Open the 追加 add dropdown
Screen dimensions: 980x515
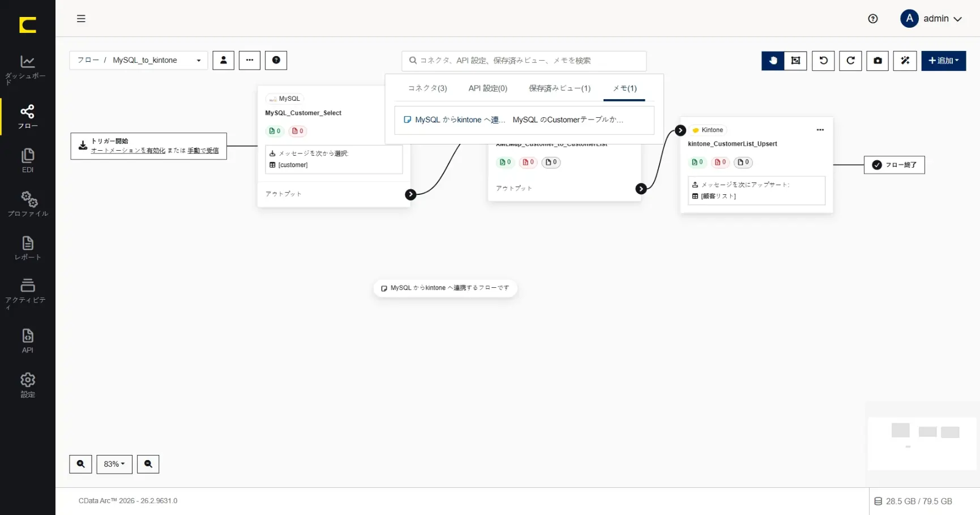pyautogui.click(x=943, y=61)
